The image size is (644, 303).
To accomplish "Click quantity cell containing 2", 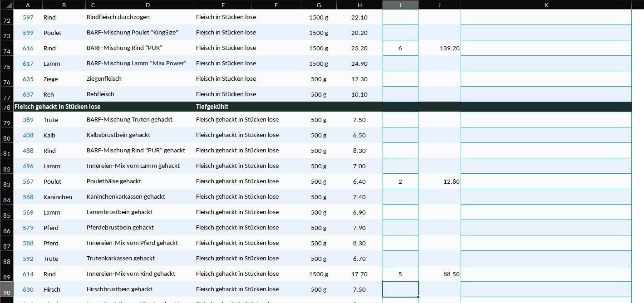I will coord(400,181).
